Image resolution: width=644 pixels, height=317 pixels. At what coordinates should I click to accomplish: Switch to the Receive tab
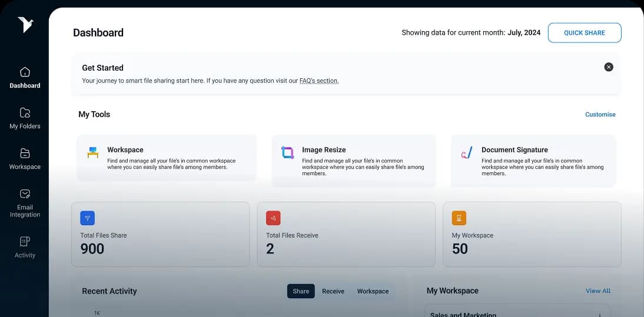(x=333, y=291)
